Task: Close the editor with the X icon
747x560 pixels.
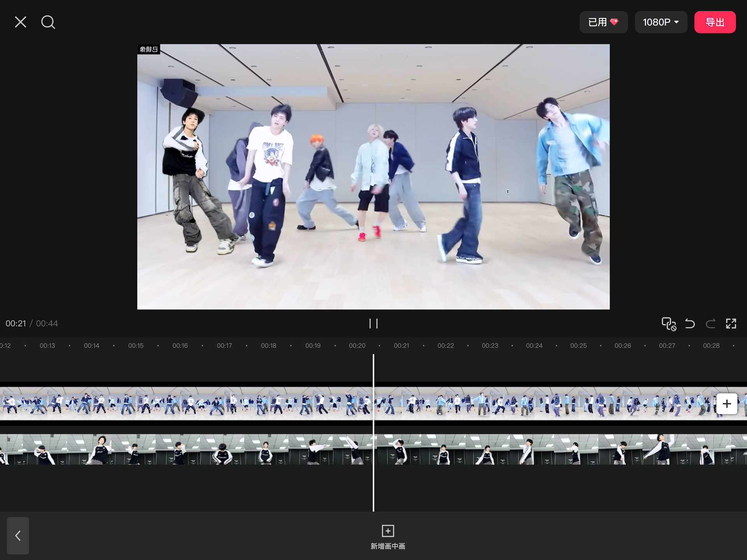Action: (x=21, y=22)
